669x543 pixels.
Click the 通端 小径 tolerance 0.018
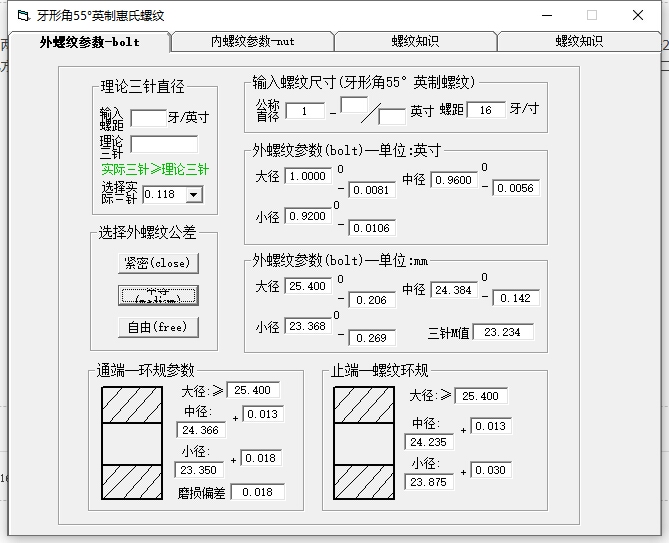261,458
